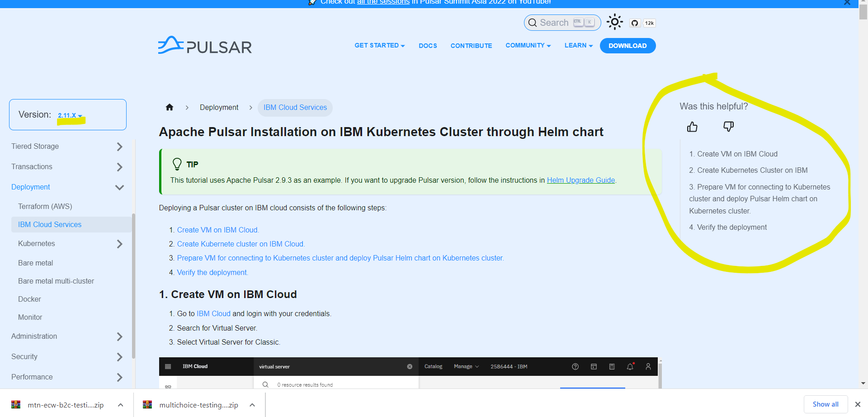Collapse the Deployment section chevron
Screen dimensions: 868x417
119,187
